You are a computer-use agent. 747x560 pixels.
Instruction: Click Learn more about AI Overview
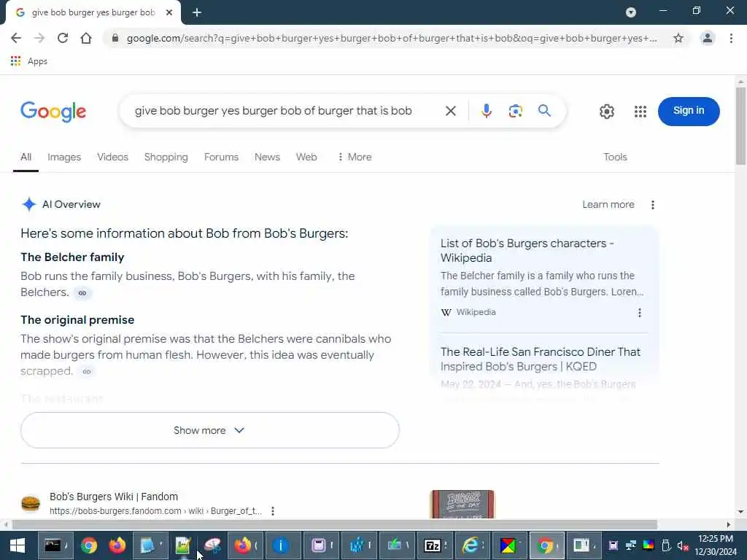608,205
